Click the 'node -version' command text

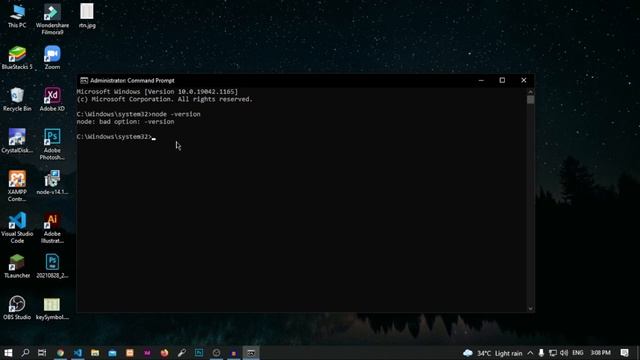pos(176,114)
